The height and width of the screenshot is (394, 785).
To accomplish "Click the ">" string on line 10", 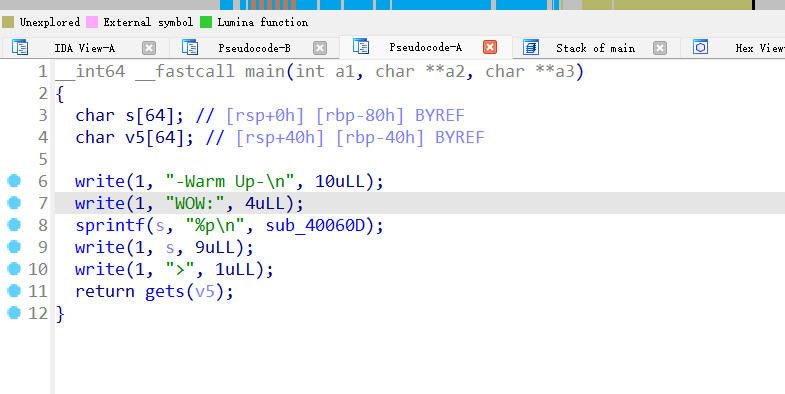I will coord(180,269).
